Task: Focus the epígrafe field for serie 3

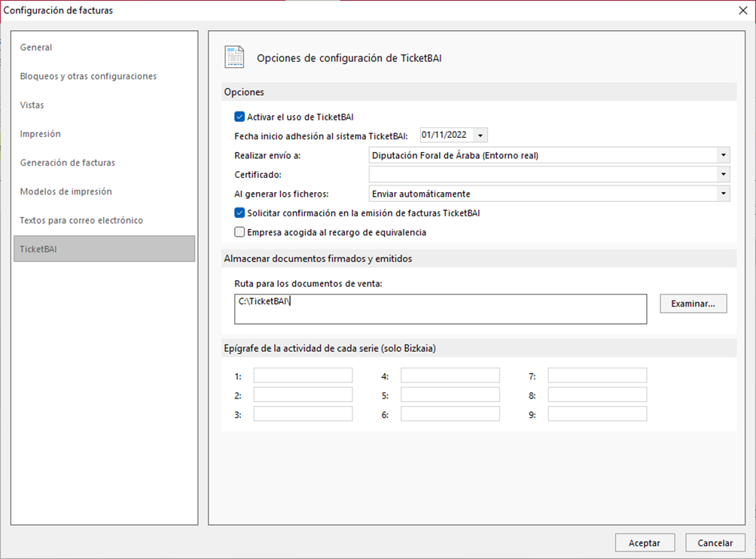Action: (303, 414)
